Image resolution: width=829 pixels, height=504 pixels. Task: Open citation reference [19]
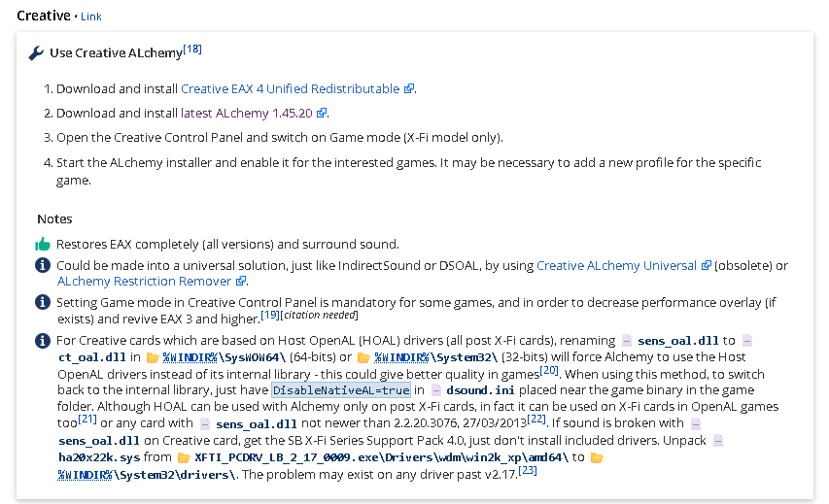point(270,316)
